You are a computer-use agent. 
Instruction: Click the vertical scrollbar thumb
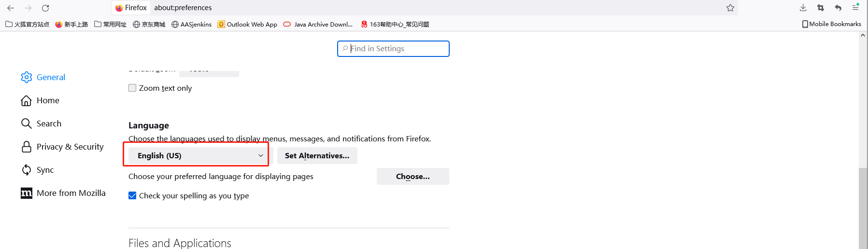(863, 207)
